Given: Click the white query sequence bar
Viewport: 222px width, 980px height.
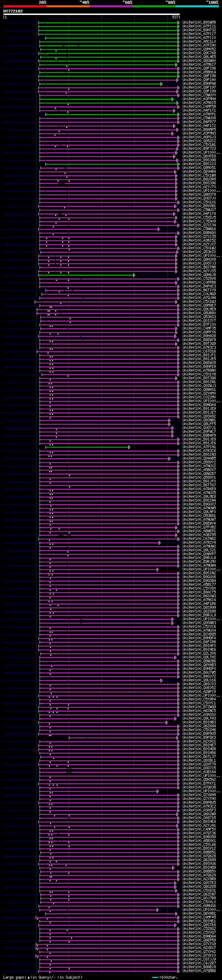Looking at the screenshot, I should (92, 14).
